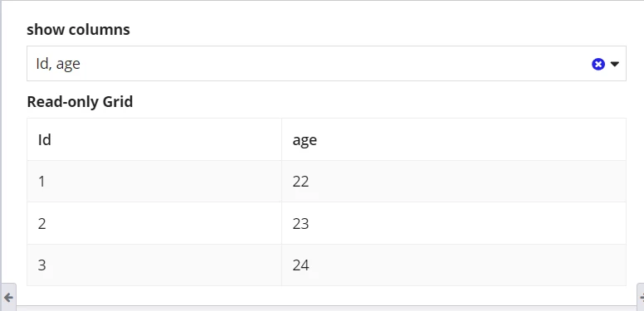Open the show columns dropdown arrow
The image size is (644, 311).
[x=614, y=64]
